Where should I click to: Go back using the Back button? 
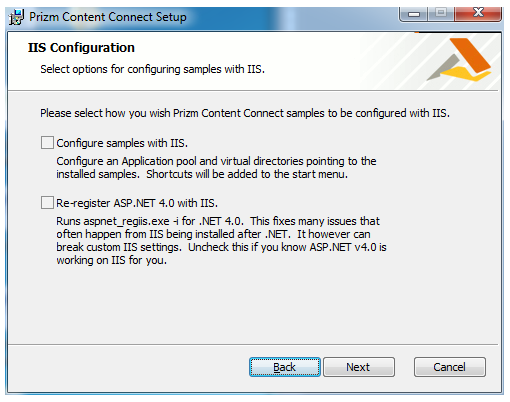285,367
